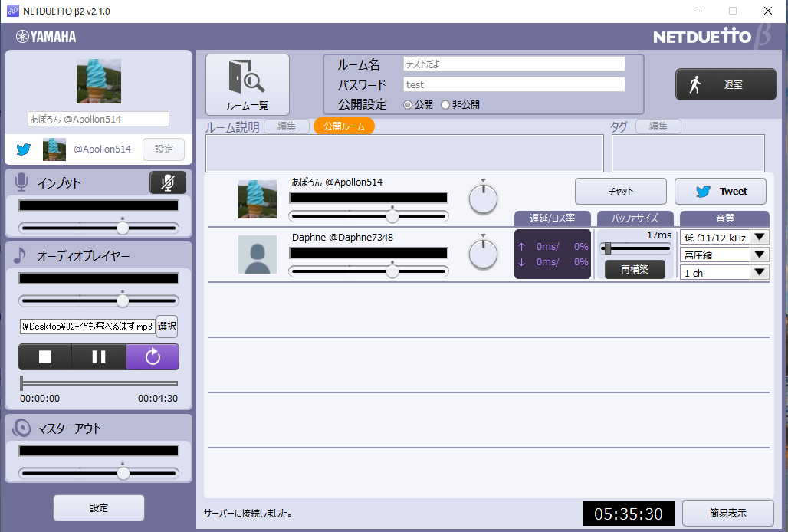Screen dimensions: 788x532
Task: Click the username field あぽろん @Apollon514
Action: tap(98, 119)
